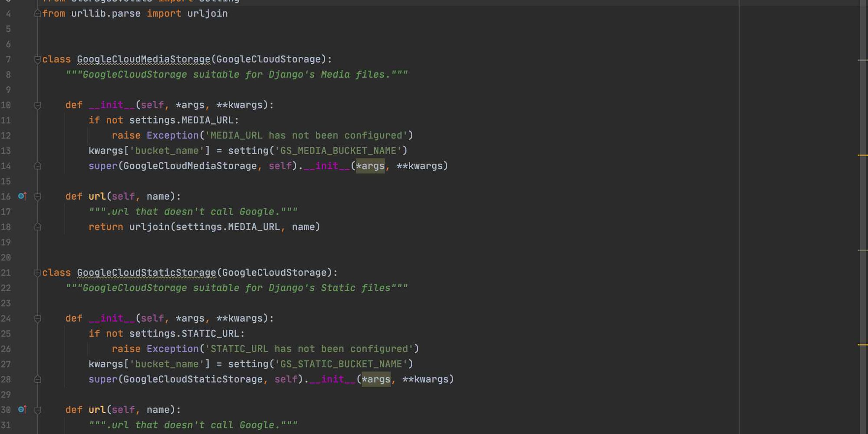Fold the __init__ method on line 24
Image resolution: width=868 pixels, height=434 pixels.
click(38, 319)
